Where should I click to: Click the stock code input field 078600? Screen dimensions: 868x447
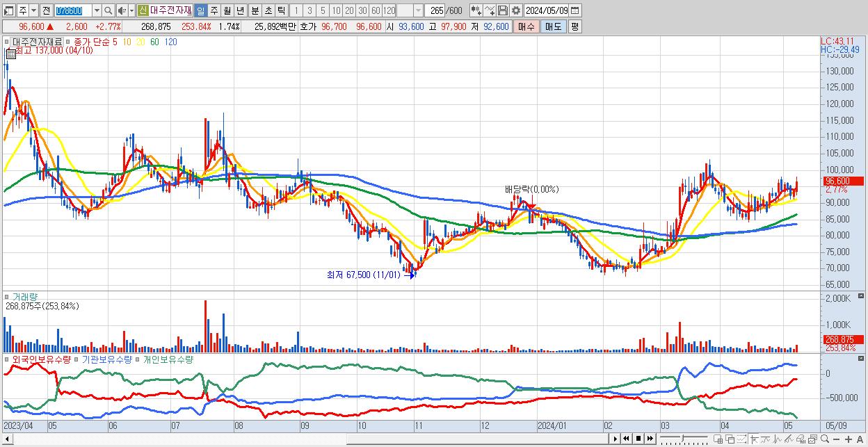73,10
